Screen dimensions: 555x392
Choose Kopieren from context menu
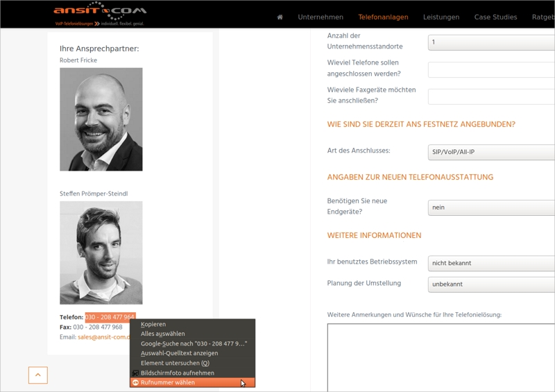coord(153,324)
